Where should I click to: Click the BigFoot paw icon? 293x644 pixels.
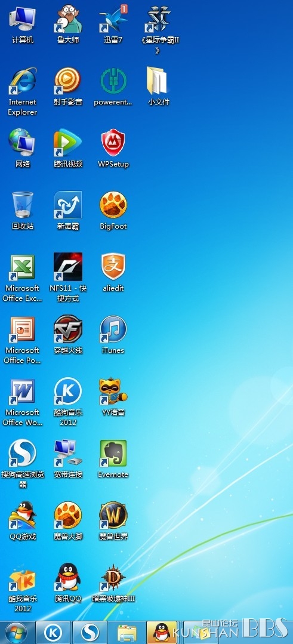tap(113, 205)
